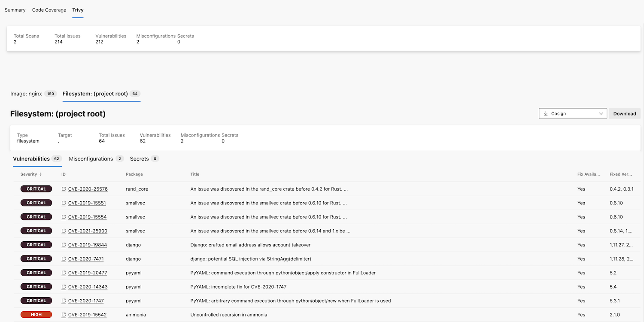This screenshot has height=322, width=644.
Task: Click external link icon beside CVE-2019-15551
Action: (64, 203)
